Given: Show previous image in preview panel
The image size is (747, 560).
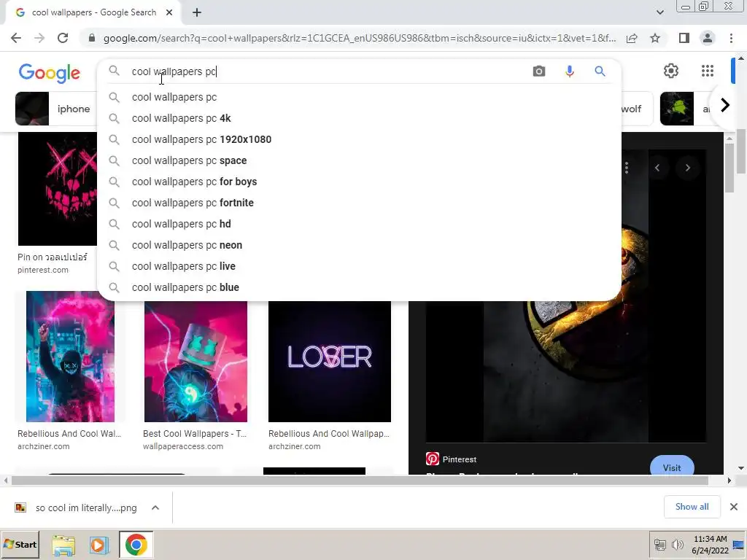Looking at the screenshot, I should [x=657, y=168].
